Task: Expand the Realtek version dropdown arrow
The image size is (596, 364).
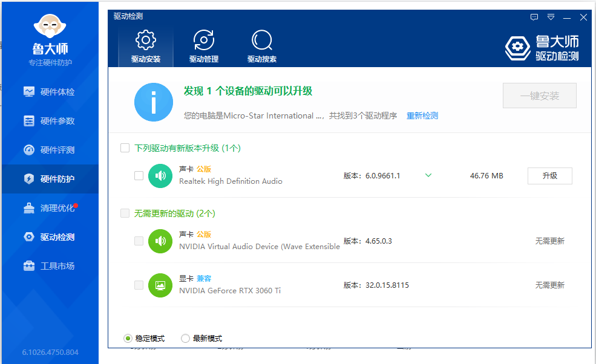Action: click(428, 175)
